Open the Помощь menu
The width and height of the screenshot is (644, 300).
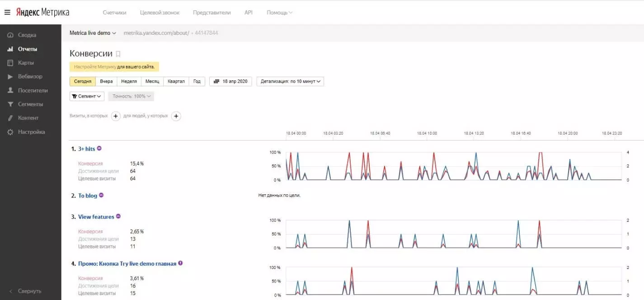279,13
